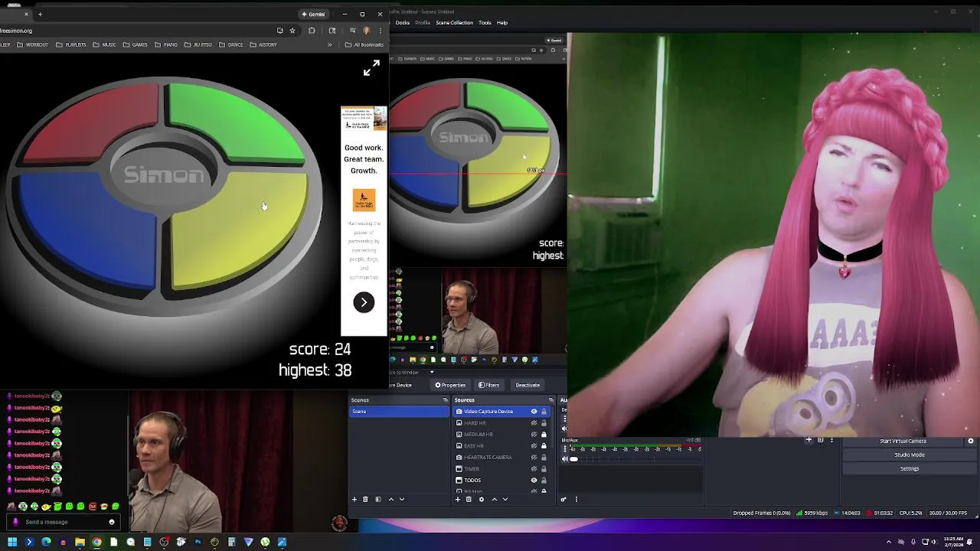The height and width of the screenshot is (551, 980).
Task: Open OBS Settings button
Action: point(910,468)
